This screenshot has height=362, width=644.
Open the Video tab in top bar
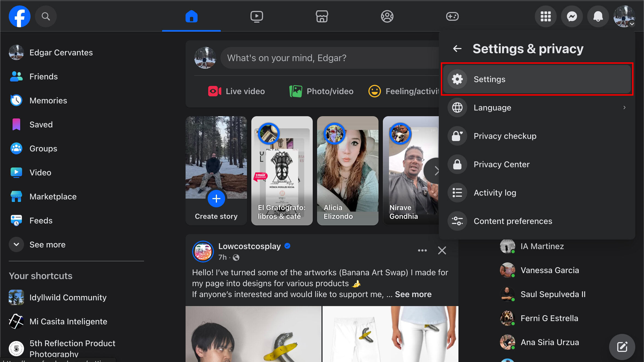[x=257, y=16]
